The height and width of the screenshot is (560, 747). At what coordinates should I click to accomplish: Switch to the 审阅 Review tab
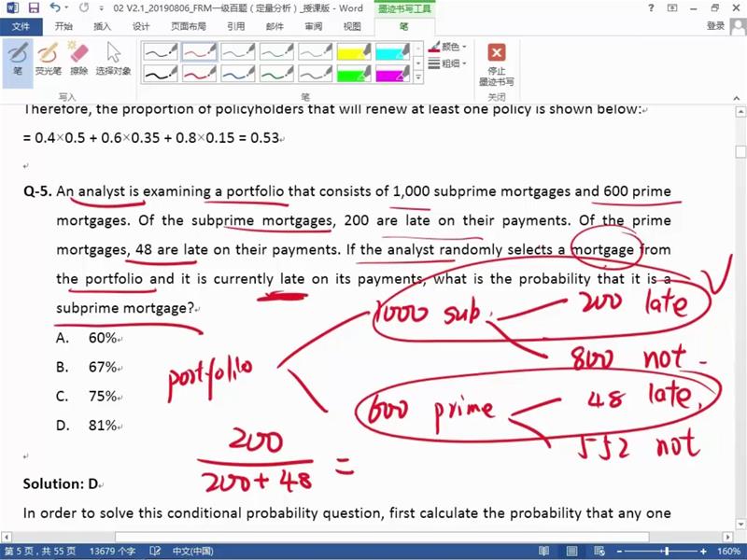(314, 27)
